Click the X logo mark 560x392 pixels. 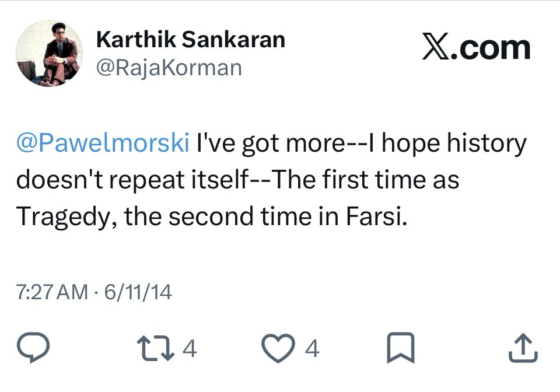tap(437, 47)
